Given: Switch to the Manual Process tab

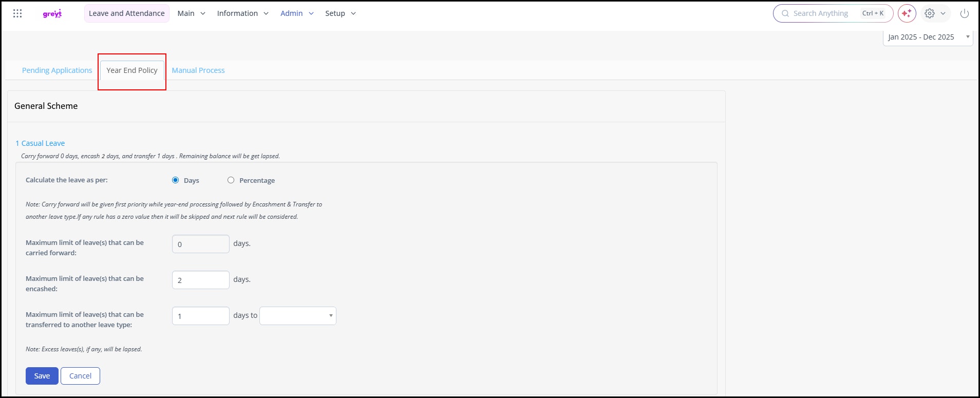Looking at the screenshot, I should coord(198,70).
